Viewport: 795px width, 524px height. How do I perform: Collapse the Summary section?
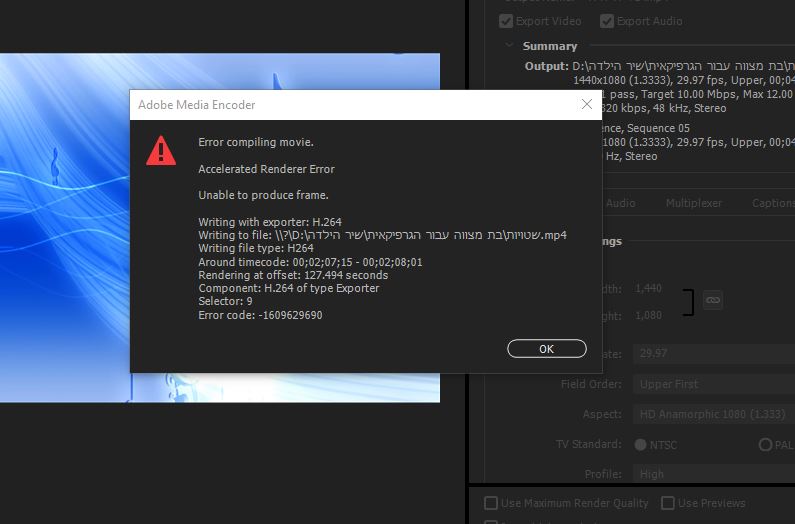tap(510, 46)
